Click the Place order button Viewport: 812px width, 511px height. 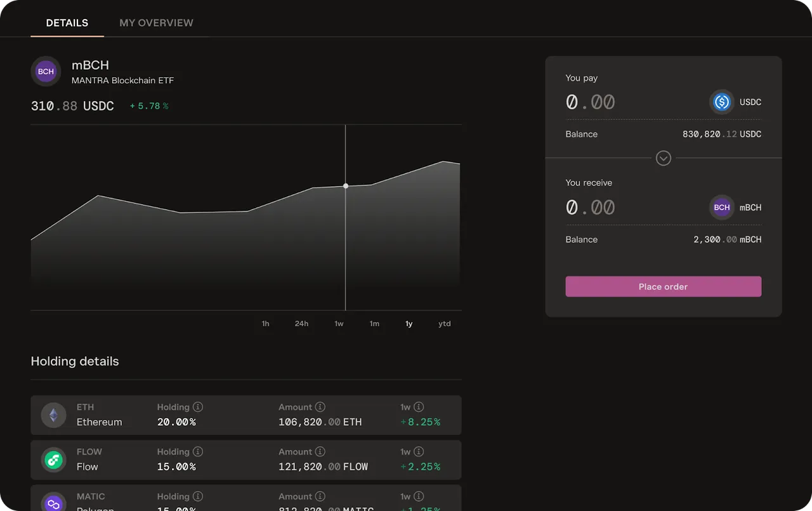click(x=664, y=286)
